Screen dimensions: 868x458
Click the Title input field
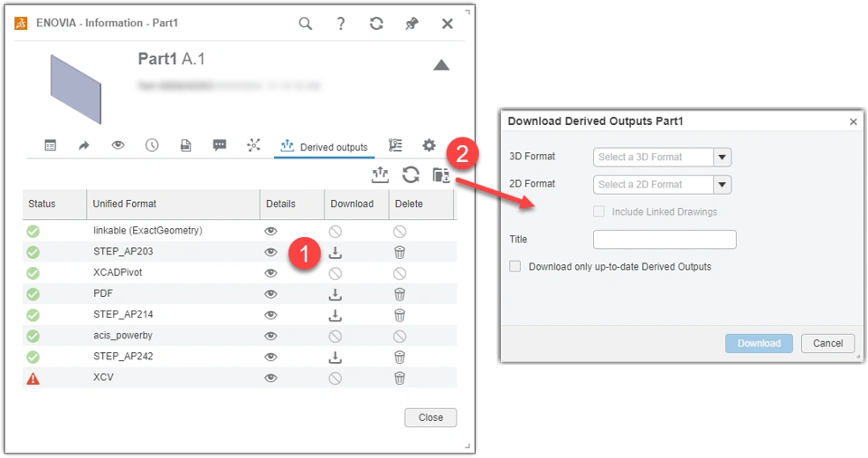click(x=665, y=240)
